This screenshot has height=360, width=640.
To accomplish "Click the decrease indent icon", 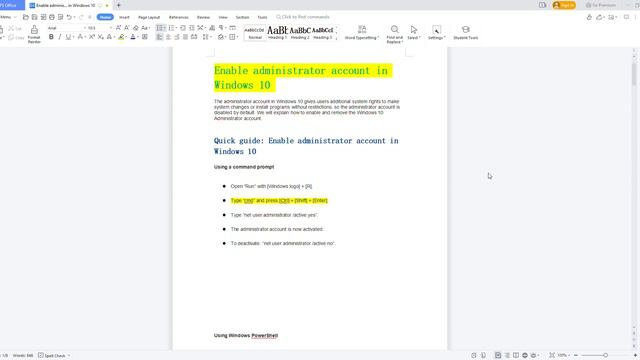I will [183, 28].
